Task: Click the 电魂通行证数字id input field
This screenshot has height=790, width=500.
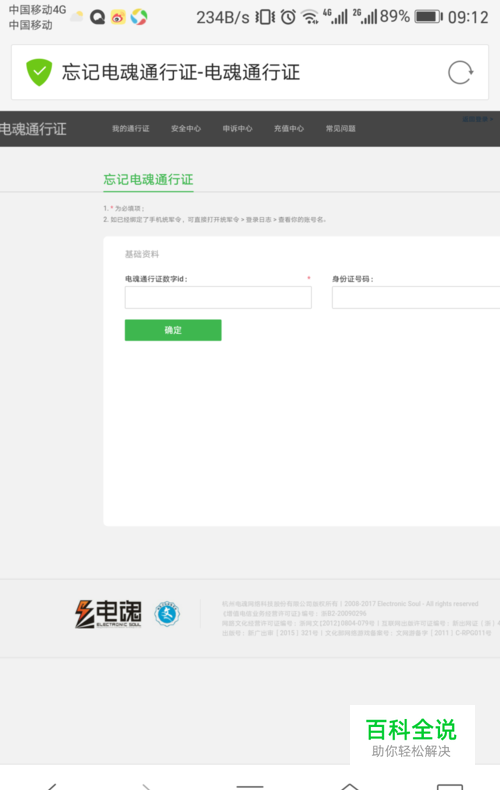Action: [x=218, y=297]
